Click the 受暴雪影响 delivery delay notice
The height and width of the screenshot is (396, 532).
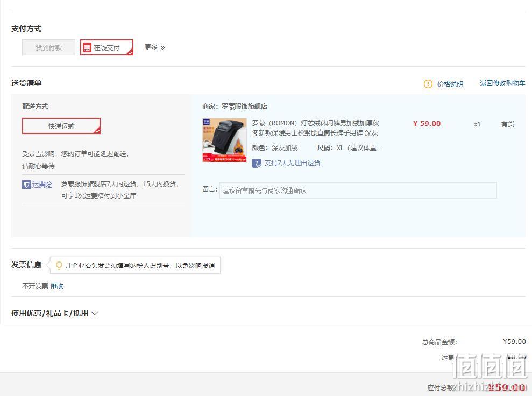click(x=76, y=160)
